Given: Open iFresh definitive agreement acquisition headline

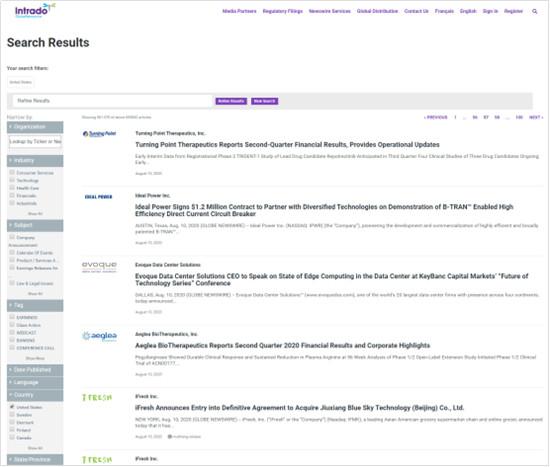Looking at the screenshot, I should tap(300, 408).
